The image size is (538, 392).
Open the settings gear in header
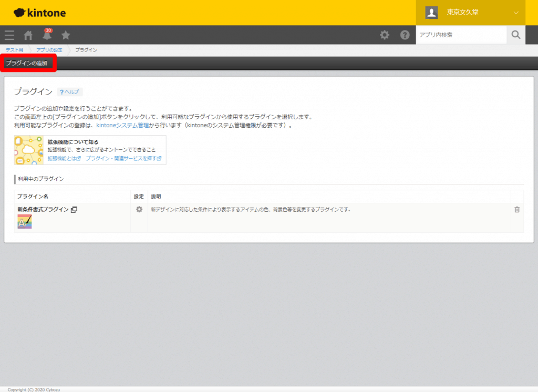385,35
